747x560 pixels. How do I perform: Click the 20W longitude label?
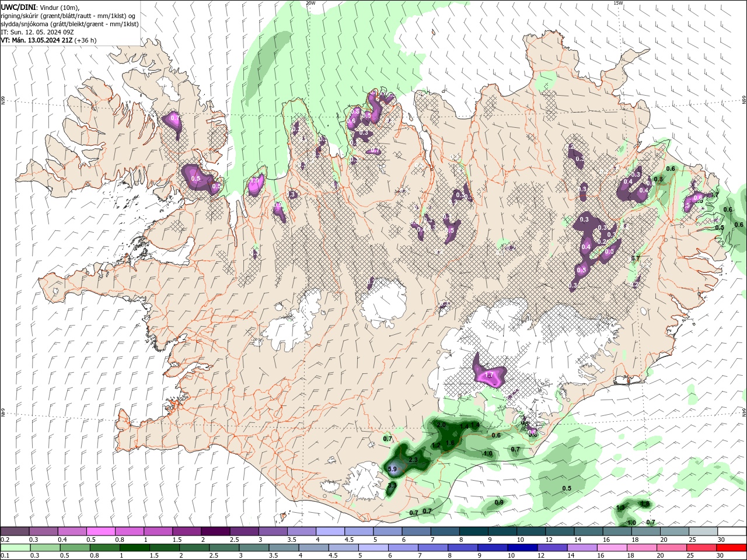[310, 3]
